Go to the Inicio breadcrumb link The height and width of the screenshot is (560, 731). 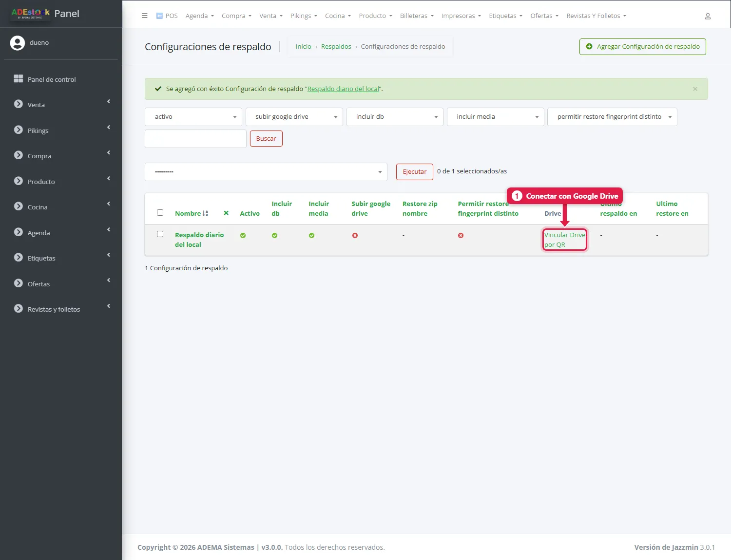tap(303, 47)
